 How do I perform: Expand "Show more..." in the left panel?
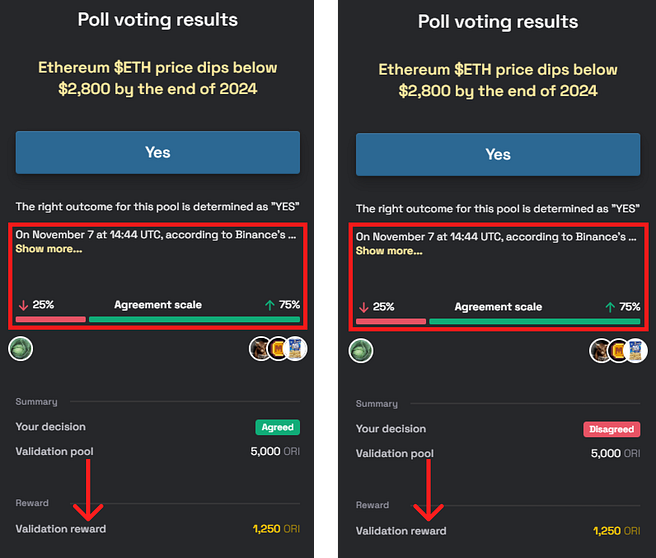pos(48,249)
